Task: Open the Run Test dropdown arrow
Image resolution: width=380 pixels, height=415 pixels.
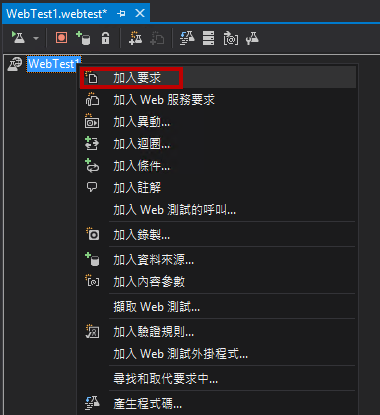Action: click(36, 38)
